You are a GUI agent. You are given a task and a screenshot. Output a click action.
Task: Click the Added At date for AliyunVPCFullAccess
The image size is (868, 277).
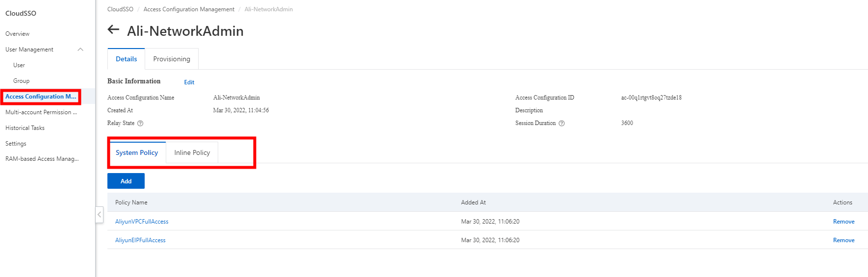pyautogui.click(x=490, y=222)
